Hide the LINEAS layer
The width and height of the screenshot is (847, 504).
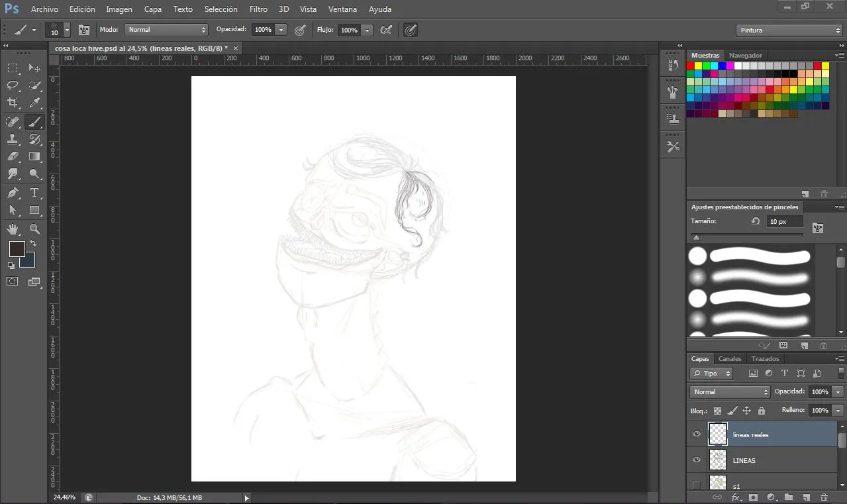click(696, 460)
